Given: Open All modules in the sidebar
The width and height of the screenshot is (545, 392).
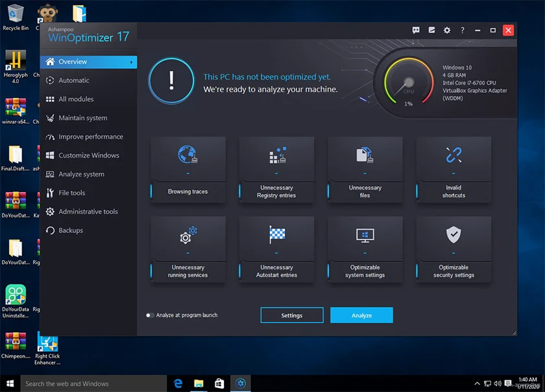Looking at the screenshot, I should [76, 99].
